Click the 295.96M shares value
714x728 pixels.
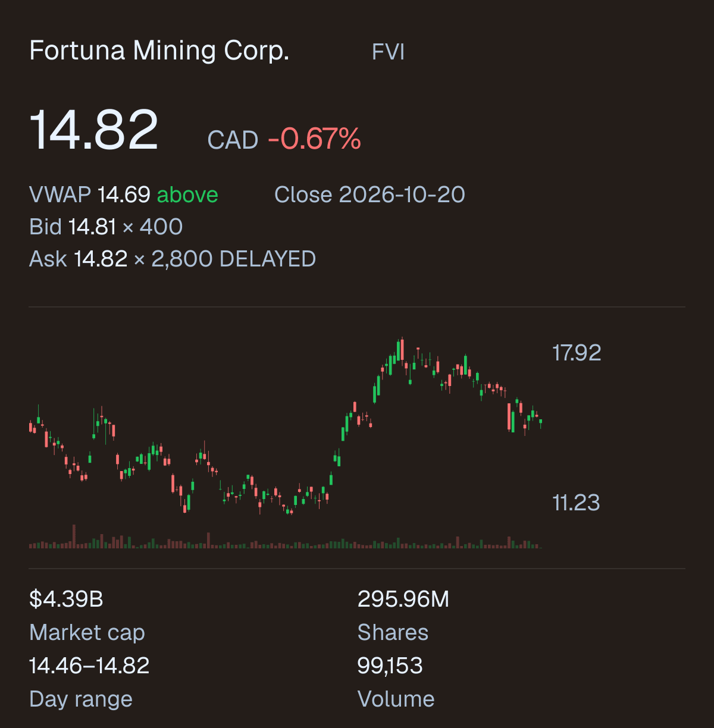click(403, 599)
